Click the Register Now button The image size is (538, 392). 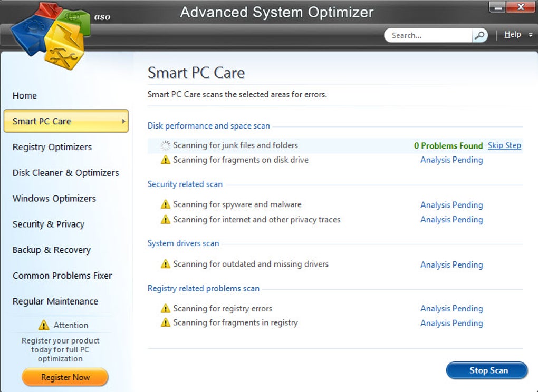(x=65, y=377)
